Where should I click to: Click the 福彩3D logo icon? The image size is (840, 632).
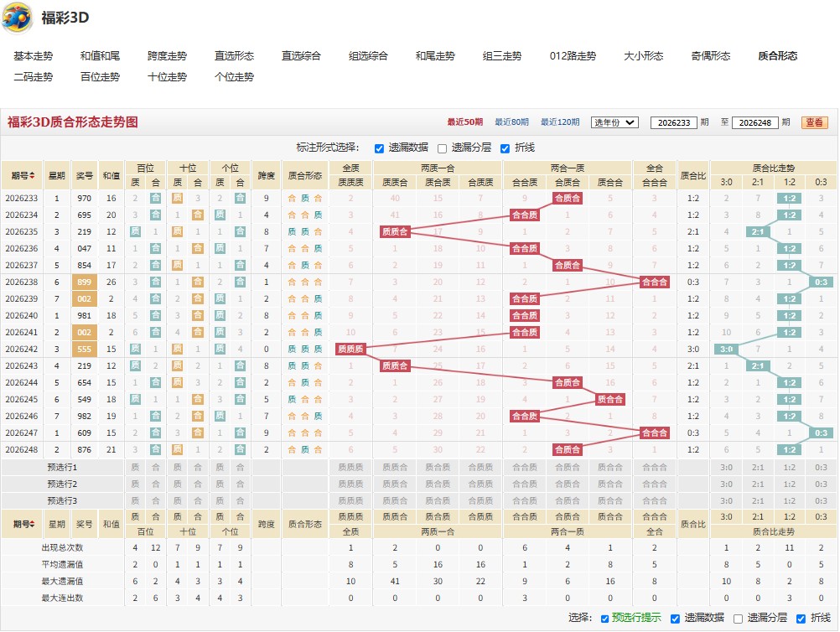click(17, 18)
